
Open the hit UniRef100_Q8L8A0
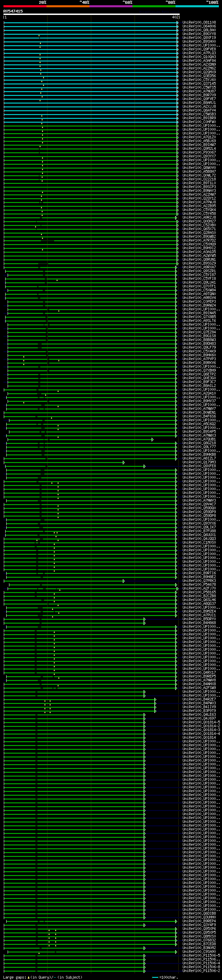(199, 30)
